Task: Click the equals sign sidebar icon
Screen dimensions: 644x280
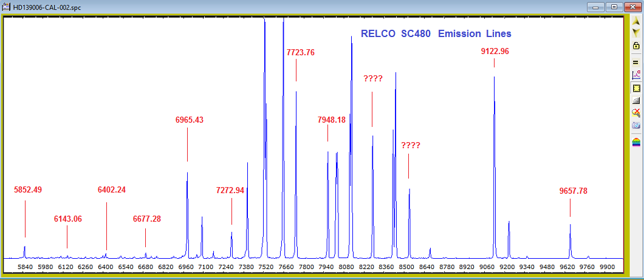Action: pos(635,63)
